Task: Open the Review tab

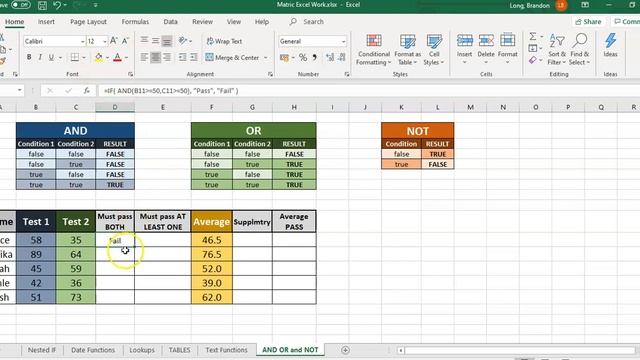Action: (x=202, y=22)
